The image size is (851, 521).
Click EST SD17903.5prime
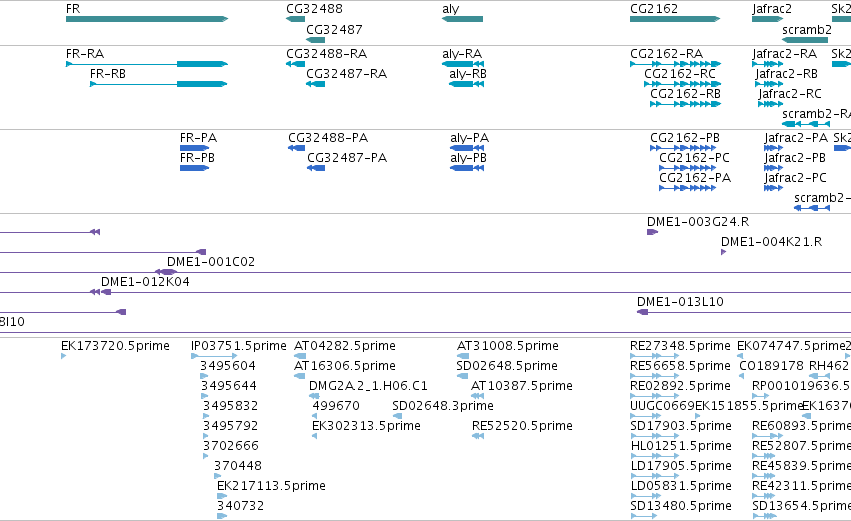(x=681, y=426)
